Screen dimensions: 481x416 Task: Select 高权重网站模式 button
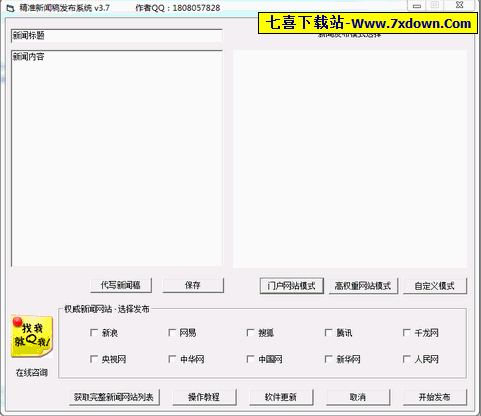[x=363, y=286]
